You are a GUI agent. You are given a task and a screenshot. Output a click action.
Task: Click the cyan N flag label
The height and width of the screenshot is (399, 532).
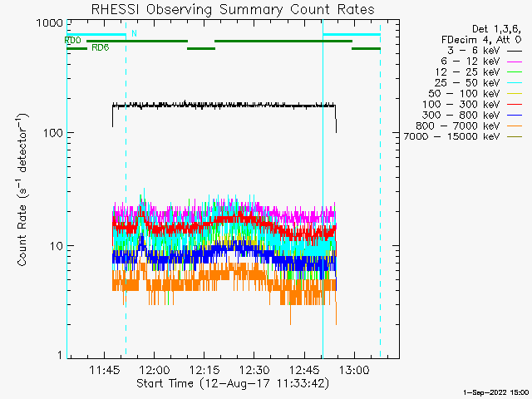tap(134, 33)
